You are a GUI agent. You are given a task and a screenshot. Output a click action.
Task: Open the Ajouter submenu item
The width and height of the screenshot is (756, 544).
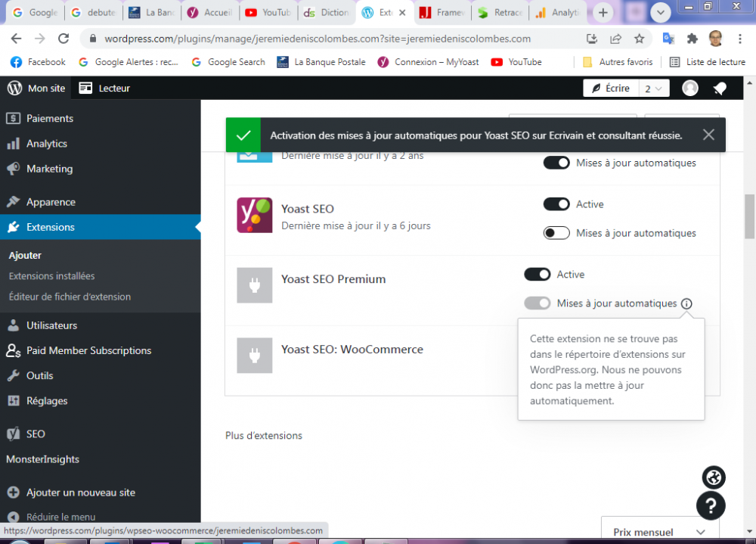(x=25, y=255)
